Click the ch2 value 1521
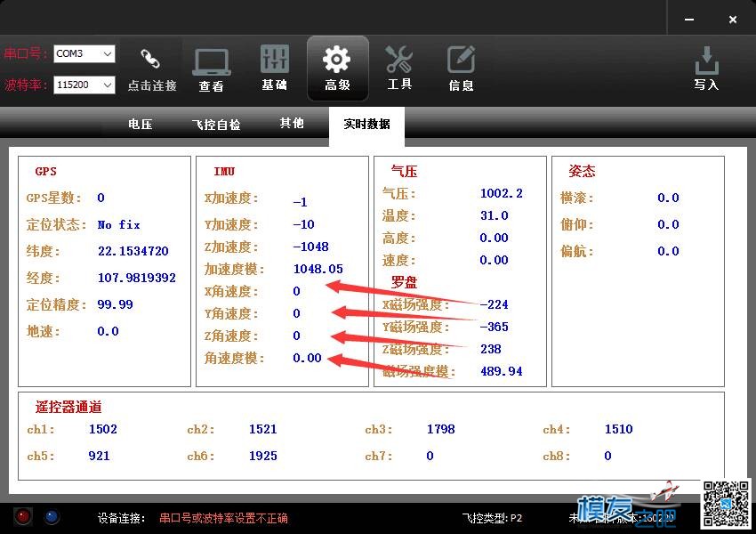 (x=262, y=429)
